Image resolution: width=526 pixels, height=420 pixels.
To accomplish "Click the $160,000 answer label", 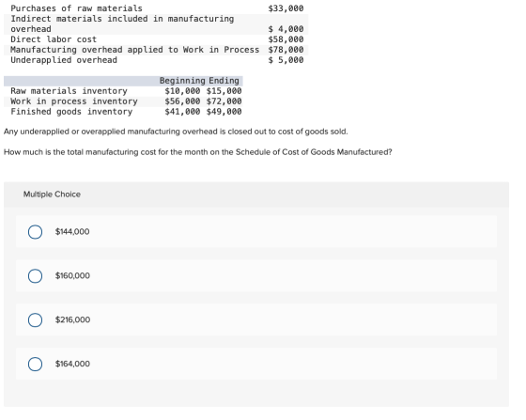I will tap(73, 275).
